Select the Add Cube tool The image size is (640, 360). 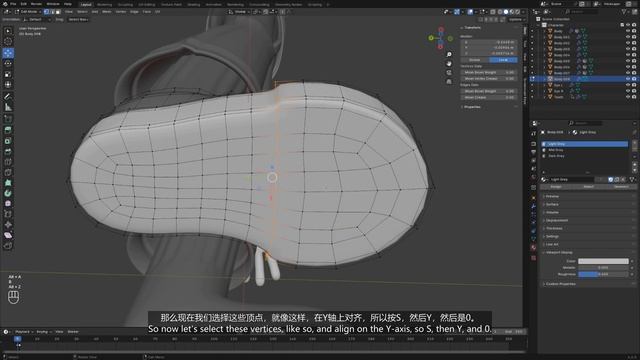click(8, 119)
